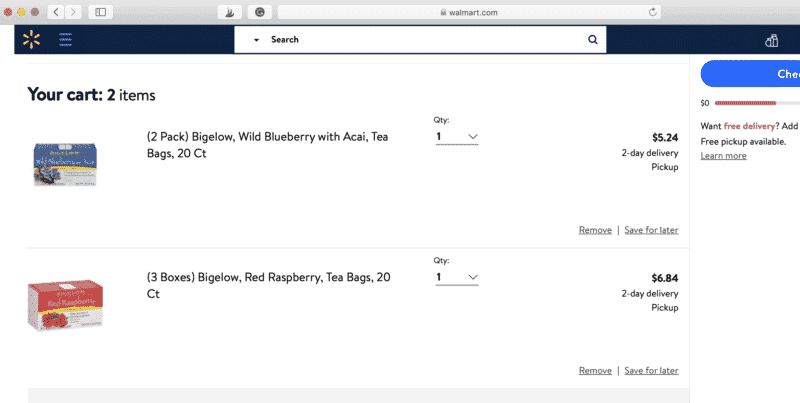Toggle the Safari sidebar button

click(x=101, y=12)
